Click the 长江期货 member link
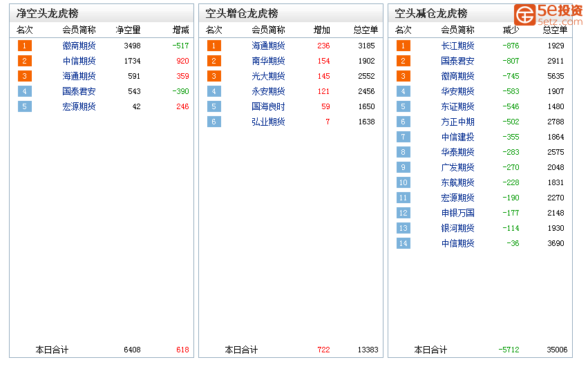 [x=457, y=46]
